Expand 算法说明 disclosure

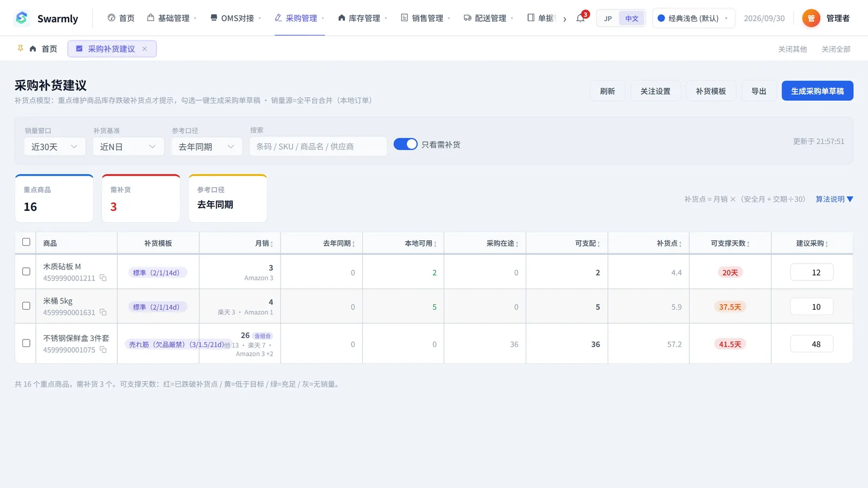pyautogui.click(x=834, y=199)
